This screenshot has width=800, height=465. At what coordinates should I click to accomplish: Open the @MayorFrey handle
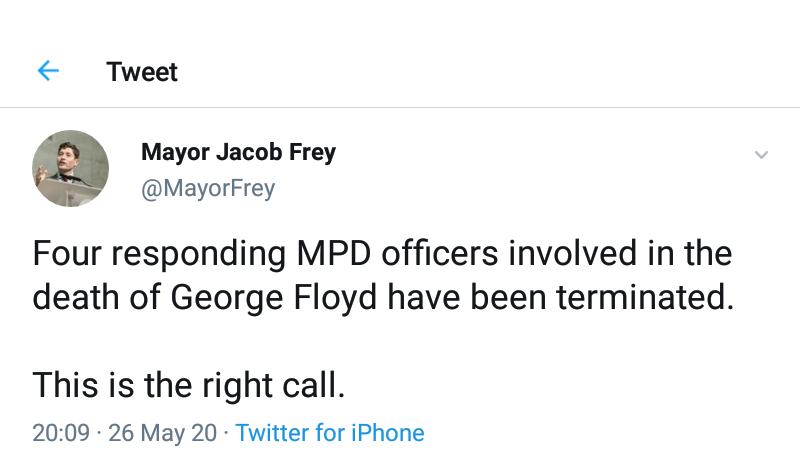(x=207, y=188)
